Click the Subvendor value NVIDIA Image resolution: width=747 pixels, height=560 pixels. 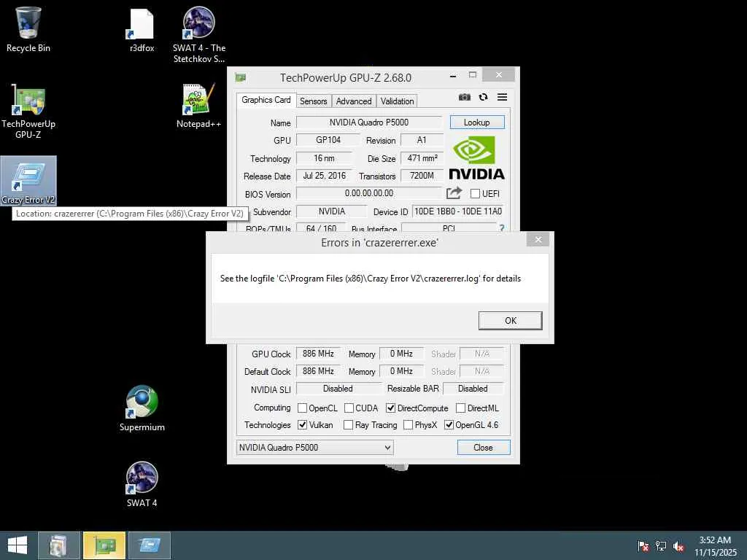[x=332, y=211]
